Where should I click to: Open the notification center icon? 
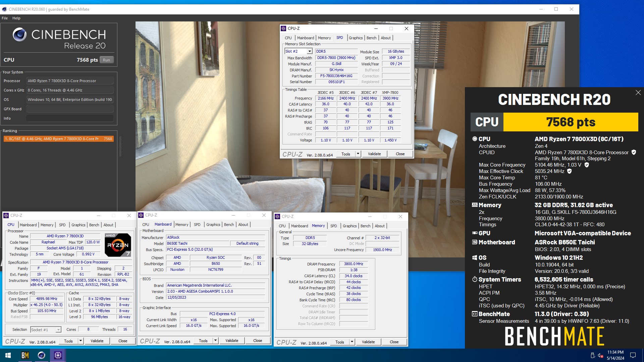(633, 355)
